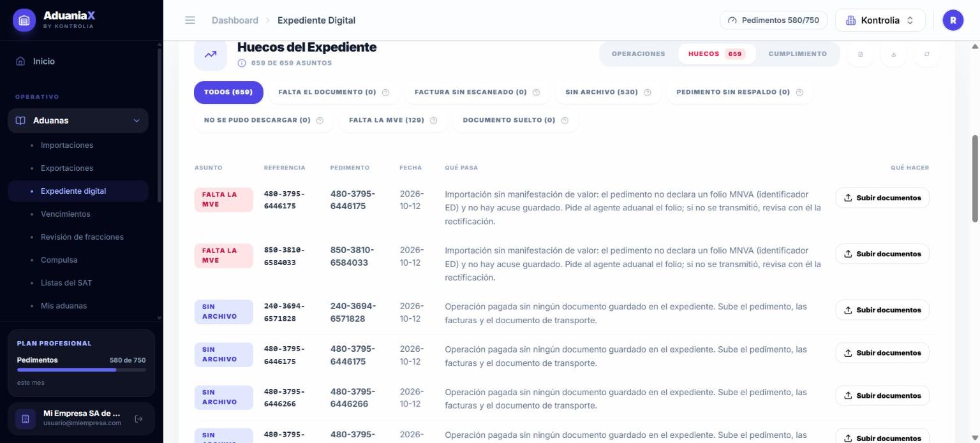Filter by Sin archivo (530)
The image size is (980, 443).
[x=608, y=92]
